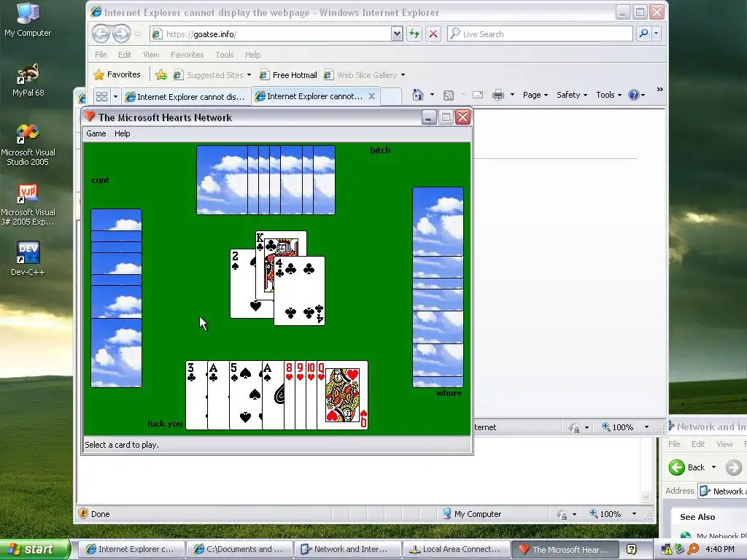The image size is (747, 560).
Task: Click the Dev-C++ desktop shortcut
Action: (x=28, y=259)
